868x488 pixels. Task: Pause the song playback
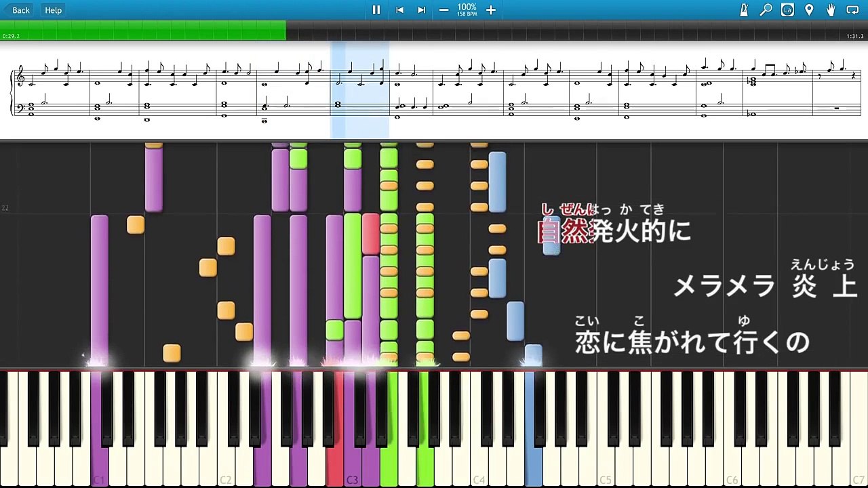(376, 10)
